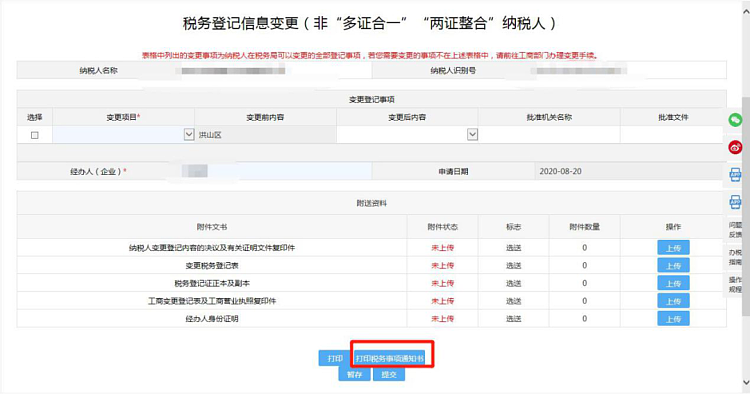Click the 附件数量 column header
750x394 pixels.
click(x=585, y=227)
